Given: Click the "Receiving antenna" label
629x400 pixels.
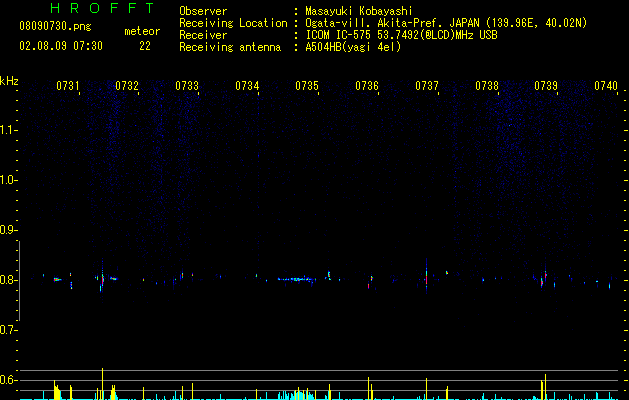Looking at the screenshot, I should pos(230,47).
